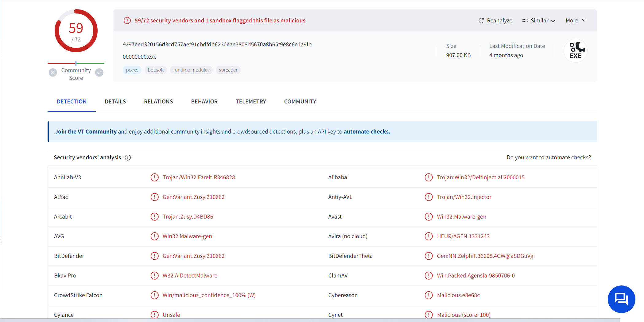This screenshot has width=644, height=322.
Task: Open the blue chat support bubble
Action: [x=621, y=299]
